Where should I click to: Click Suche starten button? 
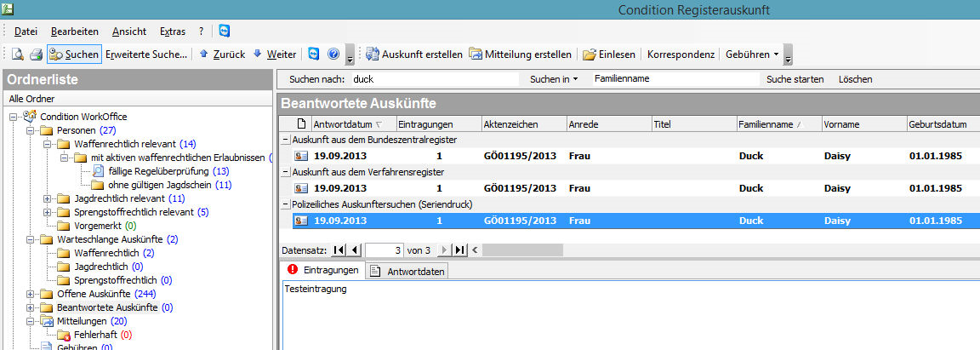coord(795,79)
